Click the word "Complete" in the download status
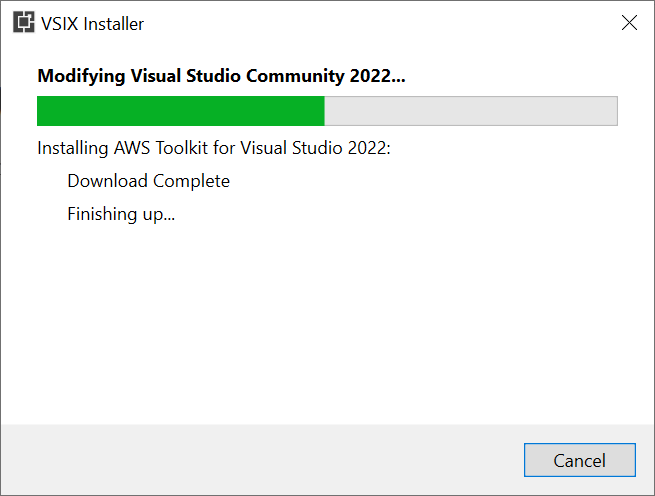Viewport: 655px width, 496px height. (191, 181)
